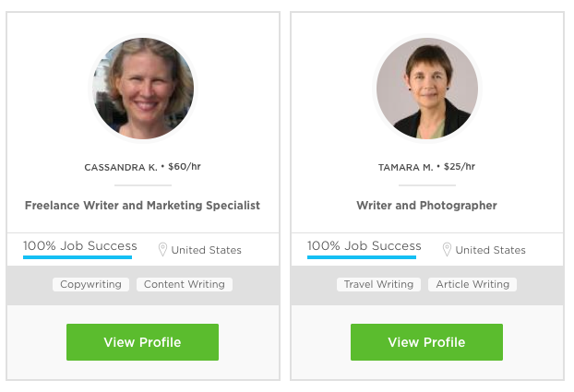Image resolution: width=574 pixels, height=392 pixels.
Task: Click the name Tamara M.
Action: coord(405,168)
